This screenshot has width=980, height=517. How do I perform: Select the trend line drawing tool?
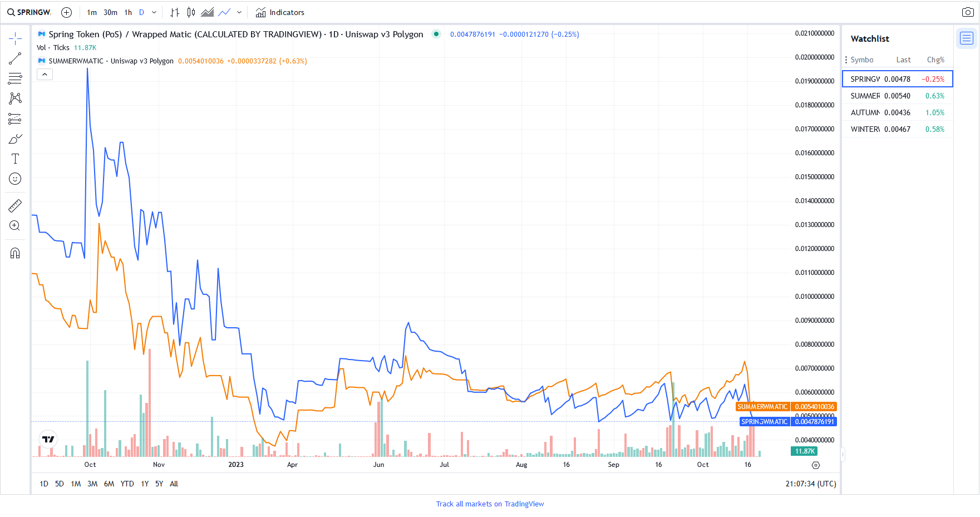15,58
